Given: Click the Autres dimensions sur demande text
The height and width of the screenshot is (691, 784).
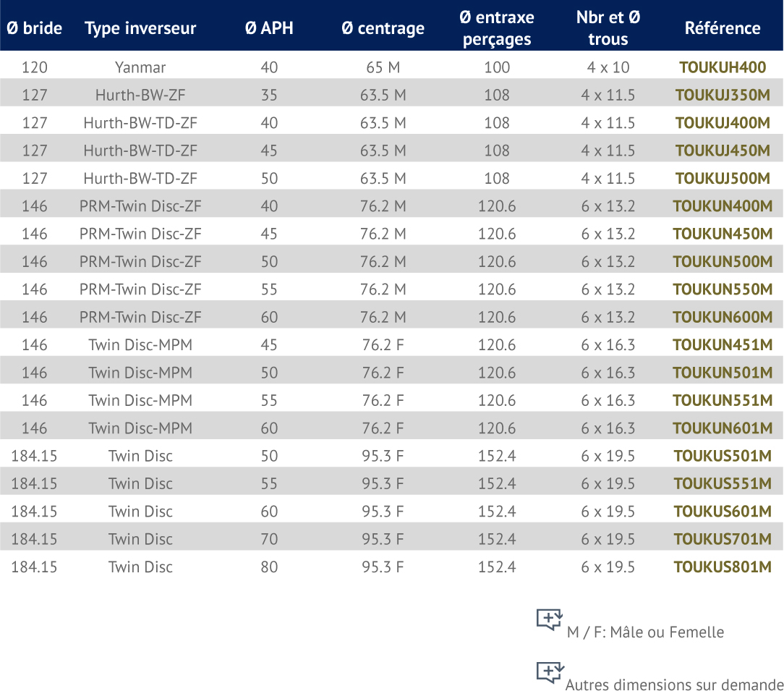Looking at the screenshot, I should tap(674, 684).
